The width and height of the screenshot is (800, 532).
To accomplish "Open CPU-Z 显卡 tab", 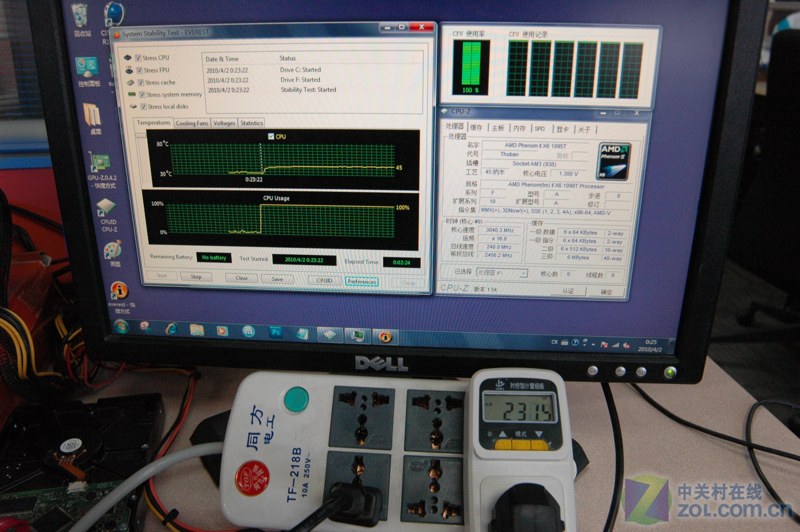I will pyautogui.click(x=562, y=129).
